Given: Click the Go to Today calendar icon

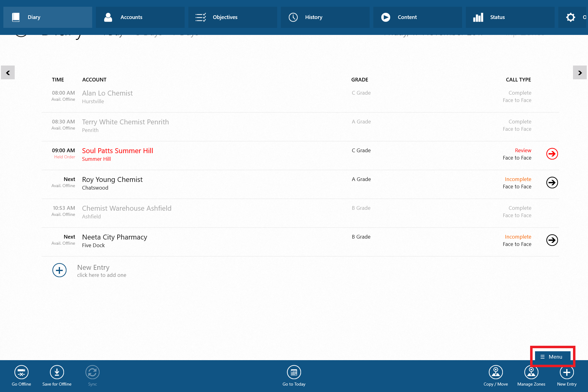Looking at the screenshot, I should [x=294, y=372].
